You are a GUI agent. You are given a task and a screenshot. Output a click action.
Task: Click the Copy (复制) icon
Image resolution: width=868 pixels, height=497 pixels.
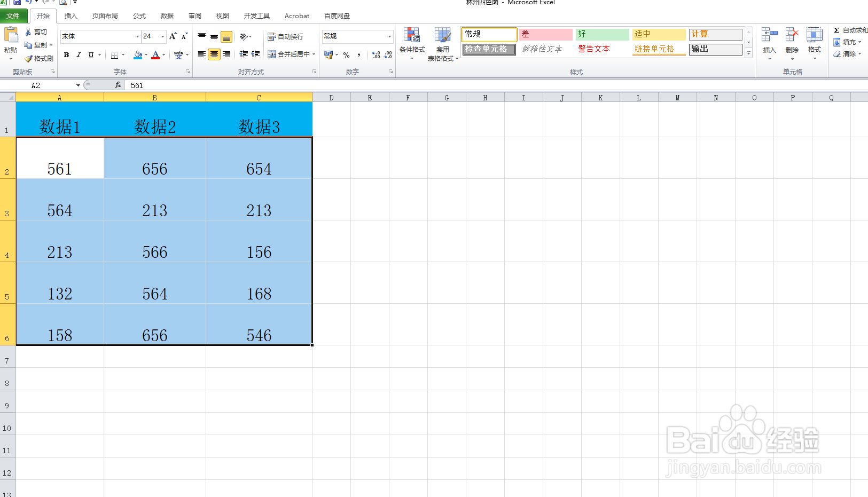tap(28, 45)
